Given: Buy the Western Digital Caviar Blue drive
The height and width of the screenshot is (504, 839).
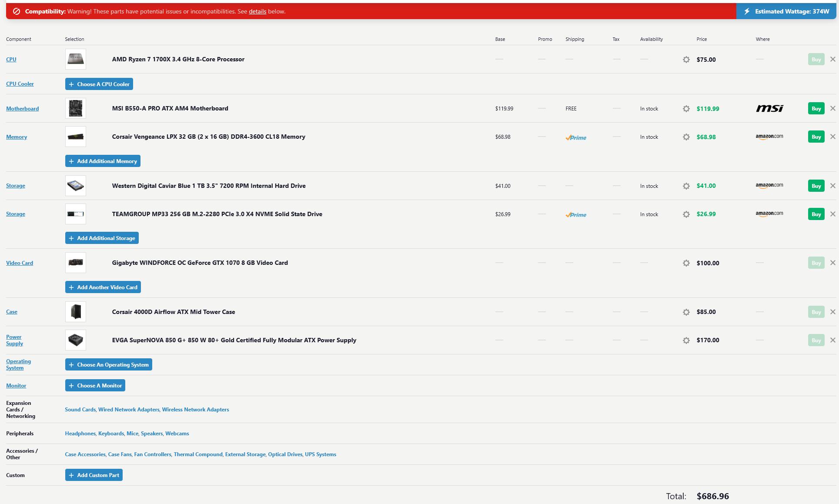Looking at the screenshot, I should click(x=816, y=186).
